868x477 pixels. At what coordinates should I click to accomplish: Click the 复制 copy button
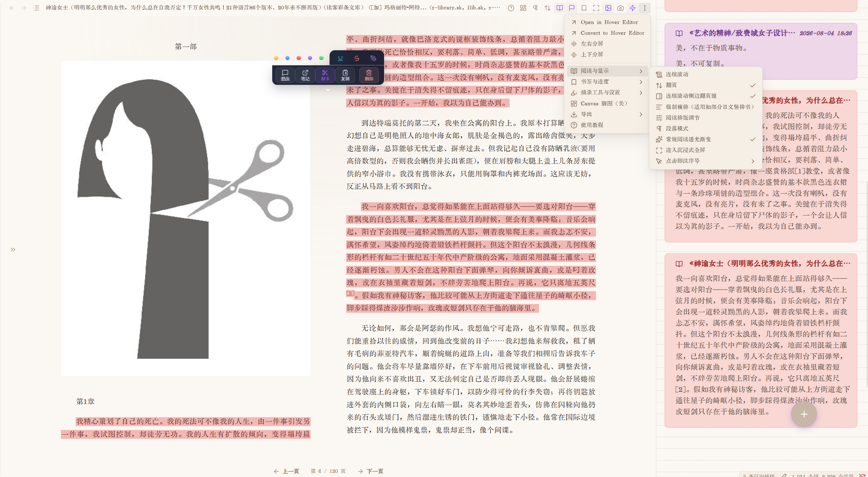(x=345, y=75)
